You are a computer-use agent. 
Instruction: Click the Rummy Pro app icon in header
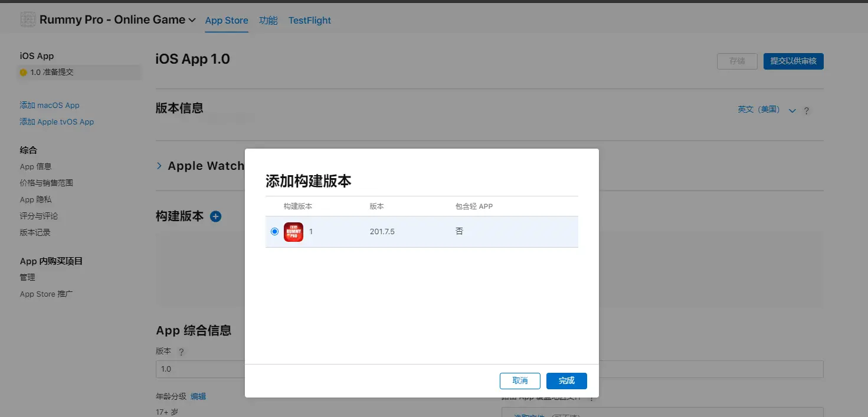pyautogui.click(x=28, y=19)
